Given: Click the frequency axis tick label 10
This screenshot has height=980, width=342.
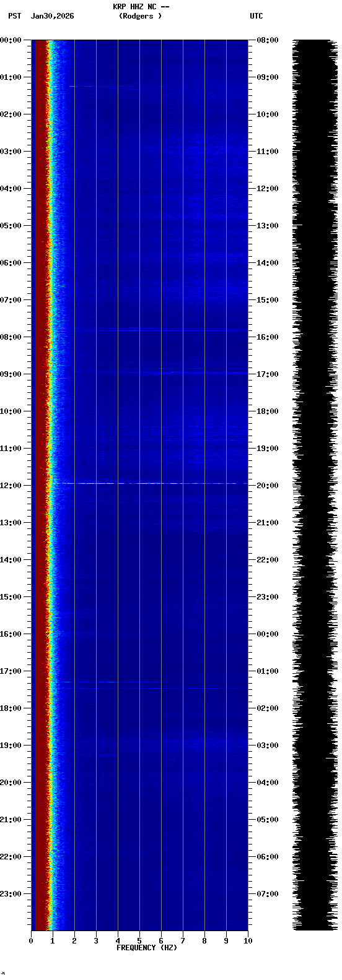Looking at the screenshot, I should [x=248, y=941].
